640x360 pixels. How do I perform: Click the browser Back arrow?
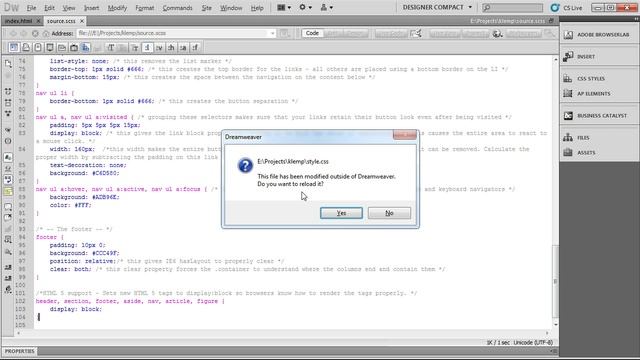point(13,33)
